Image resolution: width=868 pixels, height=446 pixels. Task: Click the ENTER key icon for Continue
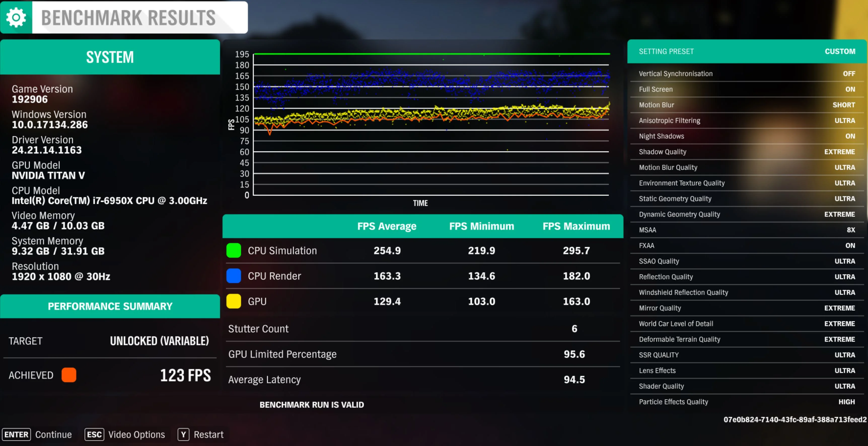coord(16,434)
